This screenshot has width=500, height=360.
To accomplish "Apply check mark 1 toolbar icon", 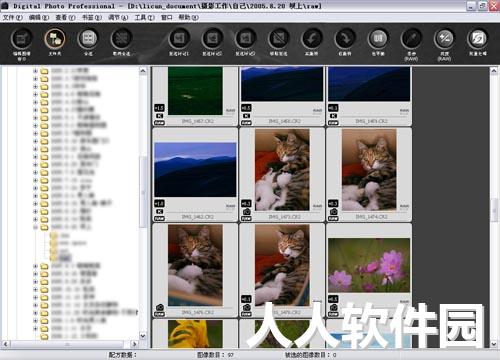I will click(x=179, y=39).
